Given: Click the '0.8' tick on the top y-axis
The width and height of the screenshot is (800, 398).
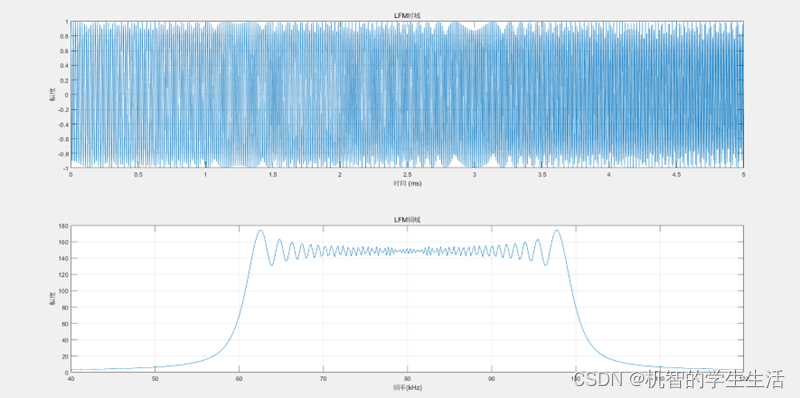Looking at the screenshot, I should [64, 36].
